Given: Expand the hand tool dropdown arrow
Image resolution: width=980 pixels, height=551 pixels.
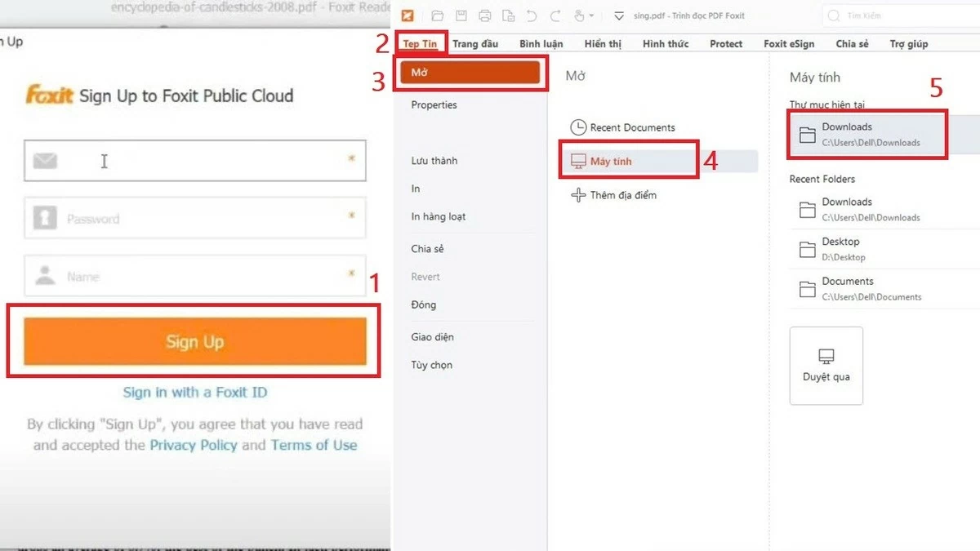Looking at the screenshot, I should click(591, 15).
